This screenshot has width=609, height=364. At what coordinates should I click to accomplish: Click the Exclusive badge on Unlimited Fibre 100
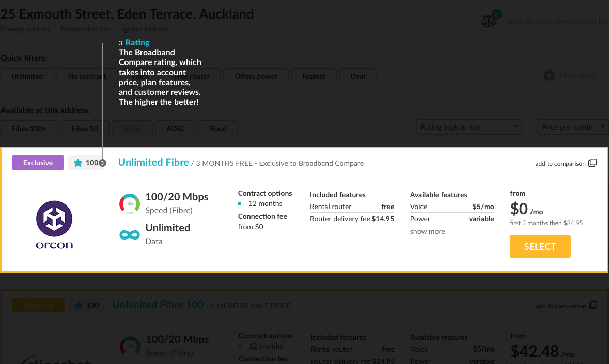coord(38,305)
